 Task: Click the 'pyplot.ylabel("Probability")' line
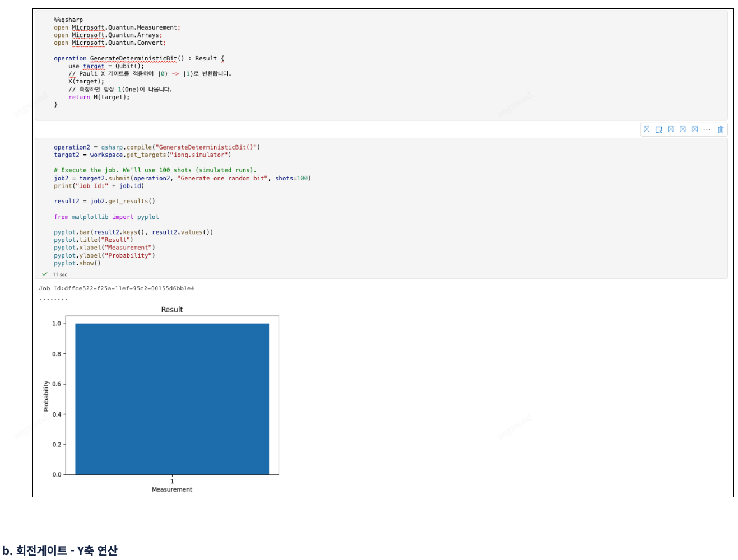click(x=105, y=255)
